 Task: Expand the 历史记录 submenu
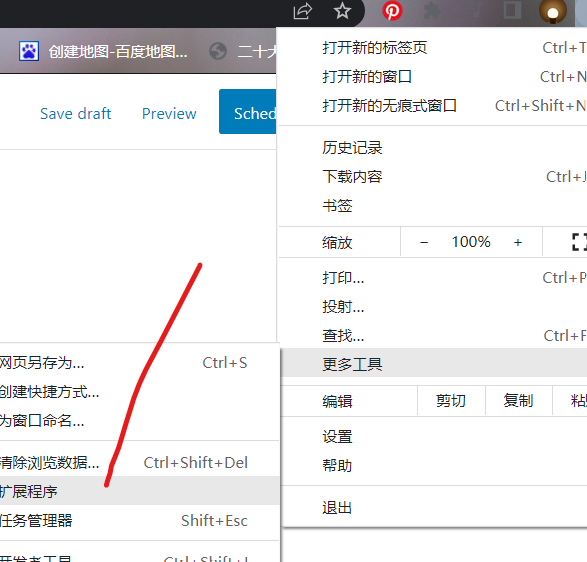tap(433, 148)
